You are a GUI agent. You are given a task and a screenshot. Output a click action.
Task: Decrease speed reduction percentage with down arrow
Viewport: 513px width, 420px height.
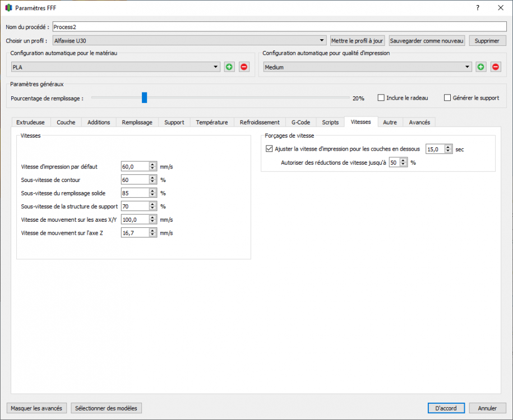tap(404, 165)
